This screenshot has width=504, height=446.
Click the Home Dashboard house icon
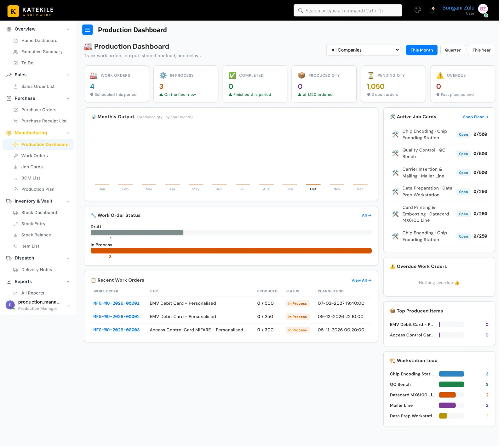15,41
